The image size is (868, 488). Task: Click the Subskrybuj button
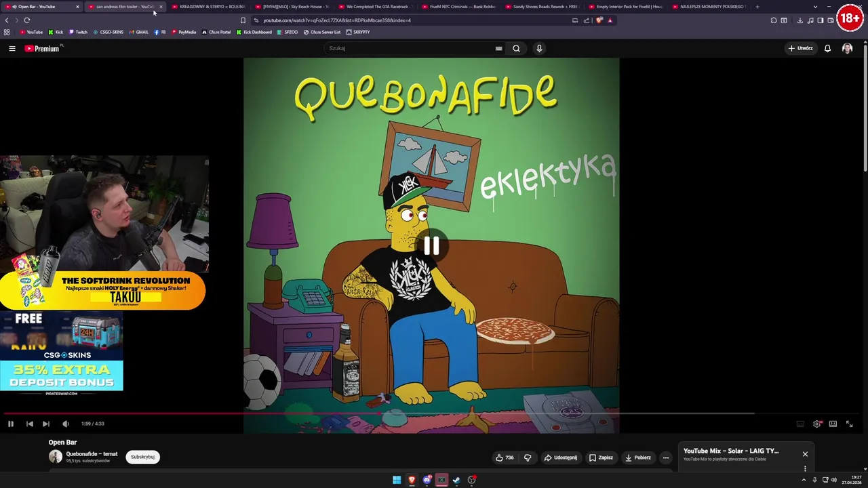(143, 457)
